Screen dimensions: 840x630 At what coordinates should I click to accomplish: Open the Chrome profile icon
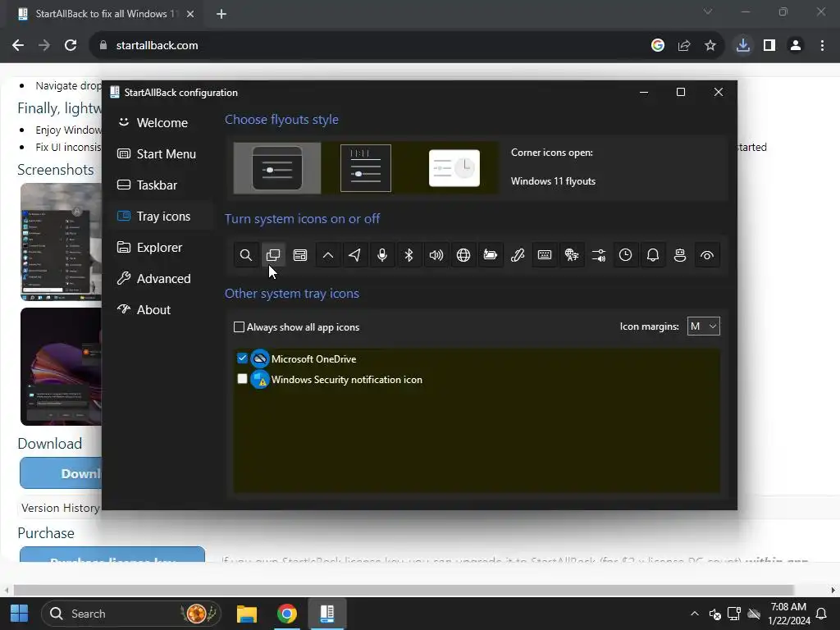coord(796,46)
